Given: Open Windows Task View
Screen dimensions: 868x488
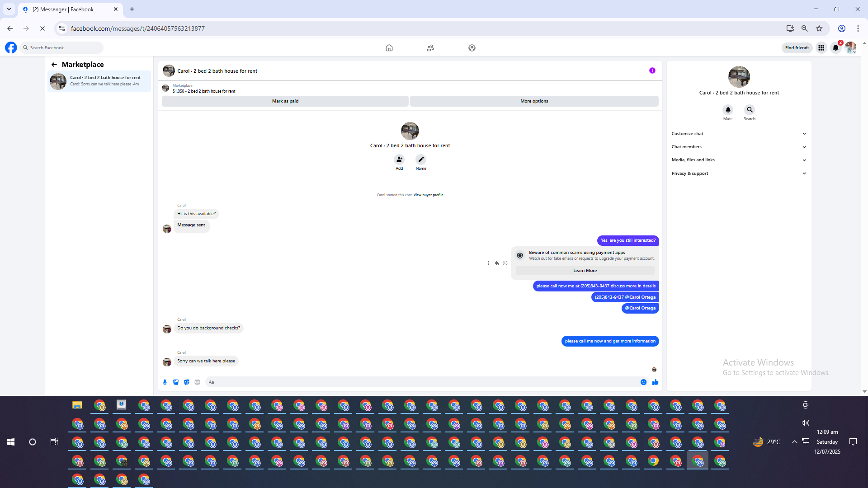Looking at the screenshot, I should [x=54, y=442].
